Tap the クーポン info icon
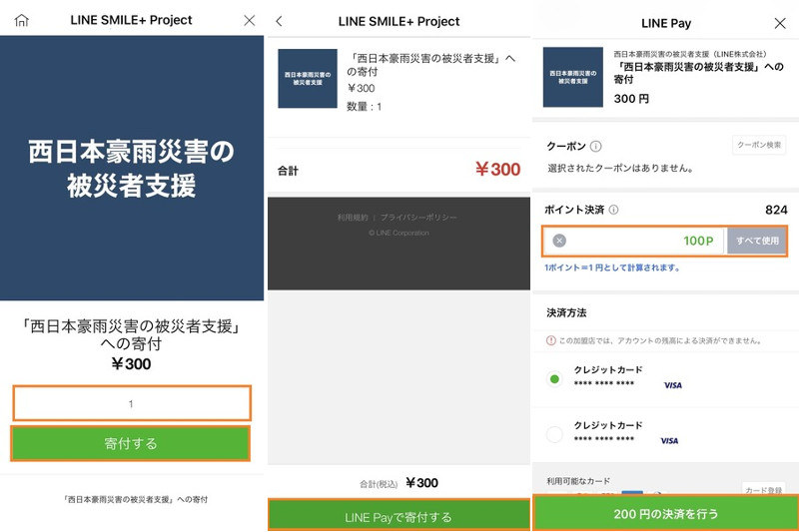Viewport: 799px width, 532px height. pos(595,147)
